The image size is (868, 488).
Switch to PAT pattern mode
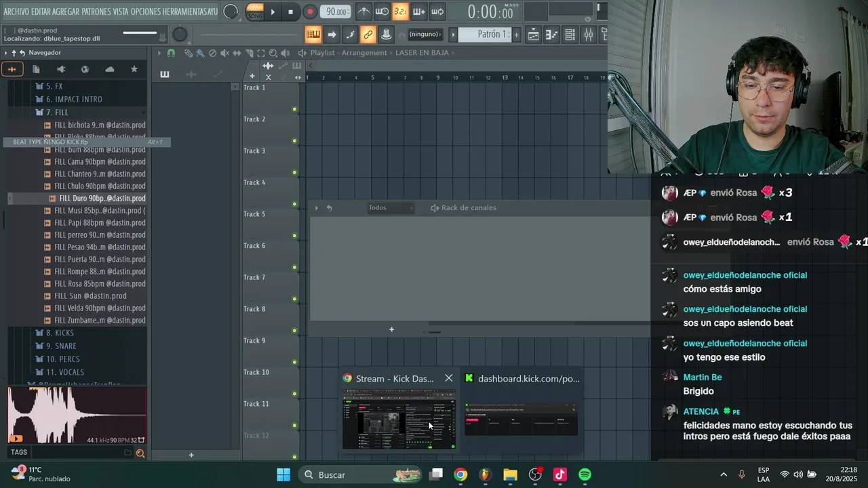click(x=256, y=7)
